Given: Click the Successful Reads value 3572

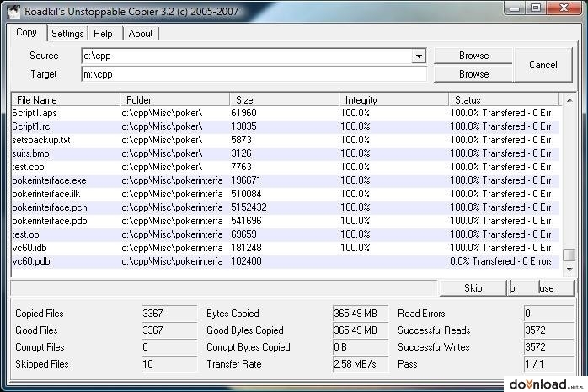Looking at the screenshot, I should (548, 330).
